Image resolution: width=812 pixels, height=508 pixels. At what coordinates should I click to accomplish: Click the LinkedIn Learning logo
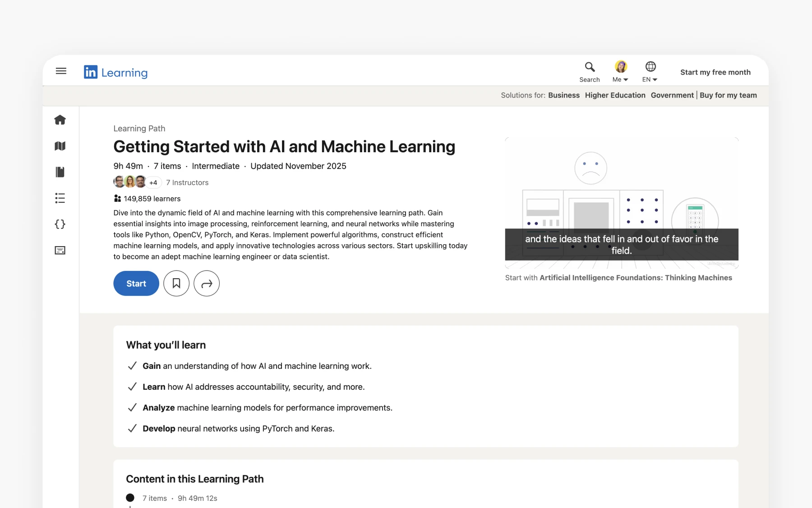click(115, 72)
